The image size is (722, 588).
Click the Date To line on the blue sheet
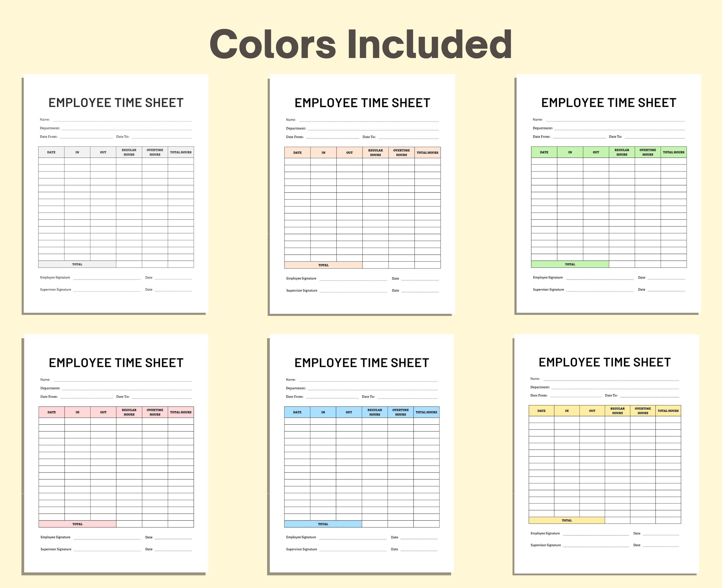408,397
